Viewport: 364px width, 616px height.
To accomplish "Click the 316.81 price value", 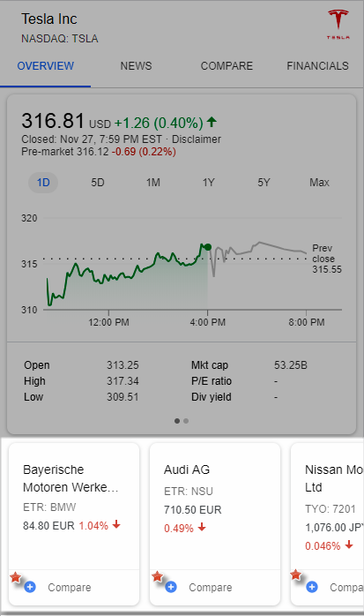I will 53,121.
